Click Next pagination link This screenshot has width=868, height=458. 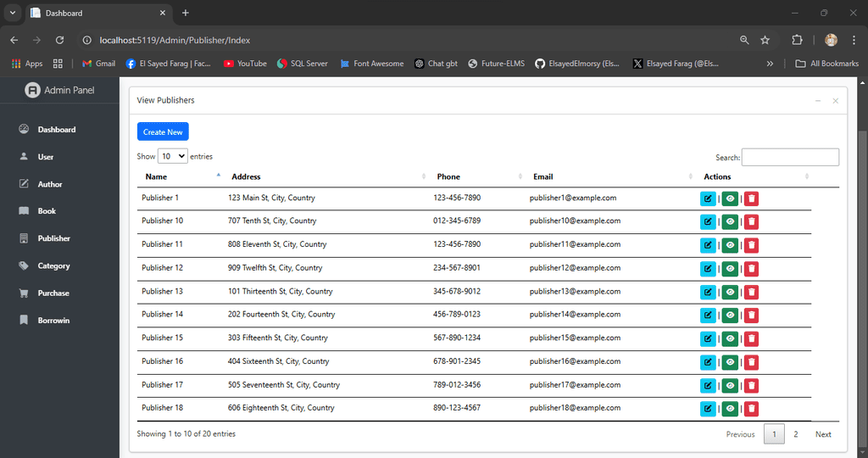coord(822,434)
